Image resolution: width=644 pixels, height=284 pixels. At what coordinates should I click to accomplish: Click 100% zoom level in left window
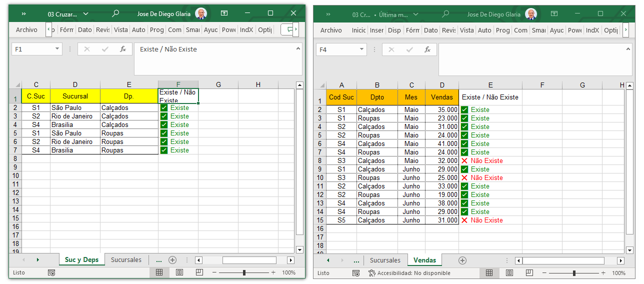[288, 272]
